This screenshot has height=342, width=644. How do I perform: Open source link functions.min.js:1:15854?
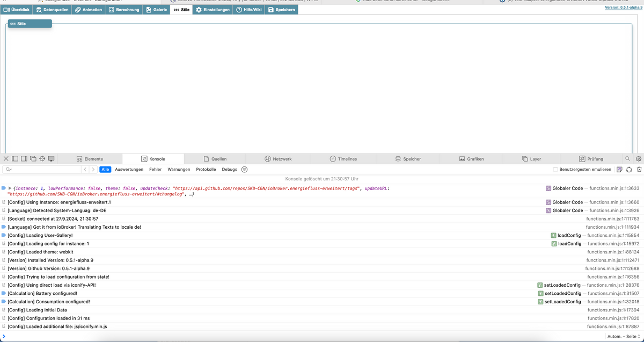click(613, 235)
